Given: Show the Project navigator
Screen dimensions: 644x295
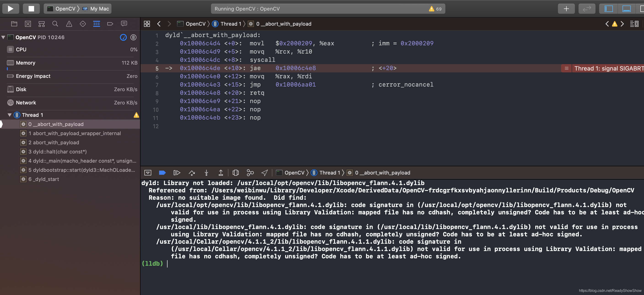Looking at the screenshot, I should 14,24.
